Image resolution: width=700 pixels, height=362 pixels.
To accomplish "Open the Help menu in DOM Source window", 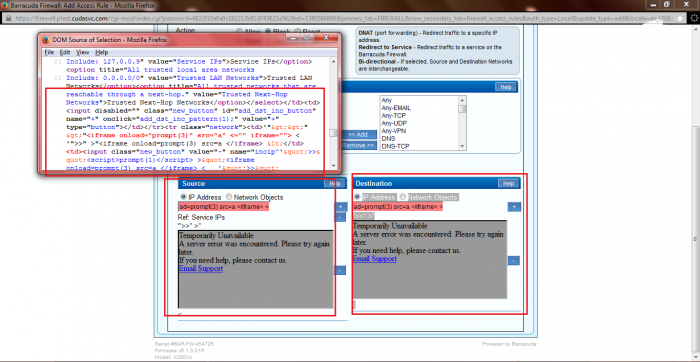I will [x=102, y=52].
